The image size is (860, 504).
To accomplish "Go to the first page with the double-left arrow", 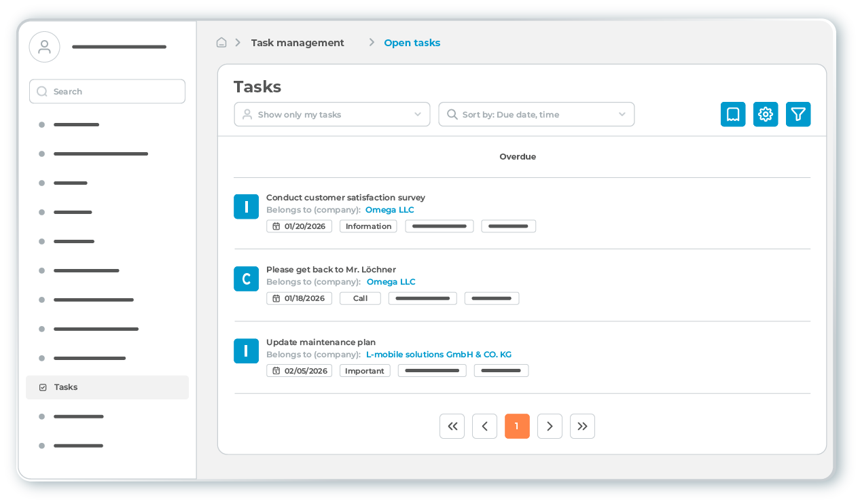I will (x=452, y=426).
